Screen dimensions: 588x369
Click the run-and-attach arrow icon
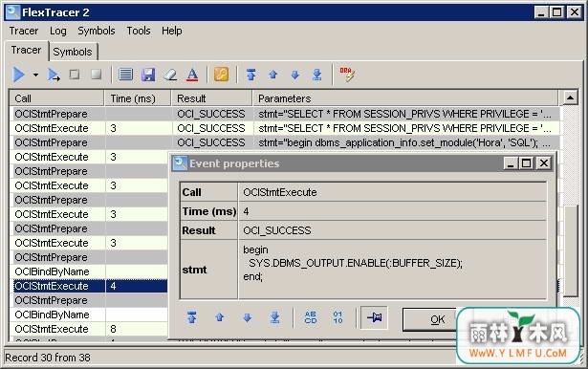(54, 75)
